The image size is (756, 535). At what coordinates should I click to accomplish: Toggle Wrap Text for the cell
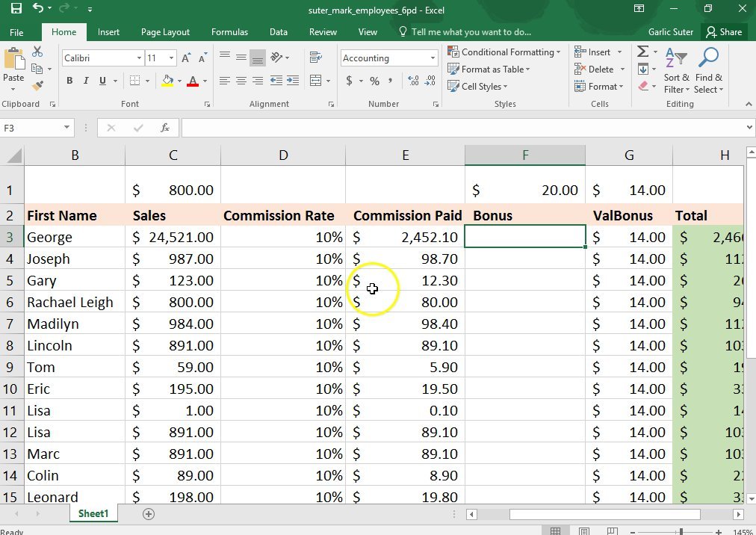coord(315,58)
